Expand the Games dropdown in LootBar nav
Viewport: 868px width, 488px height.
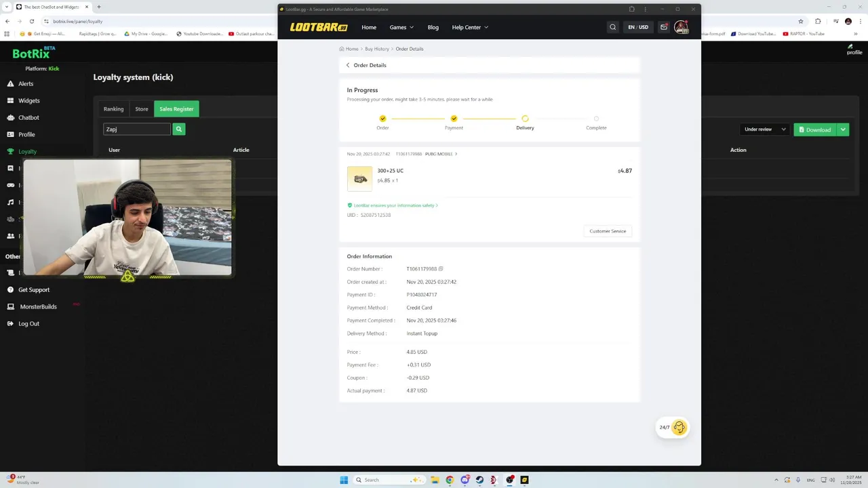click(401, 27)
